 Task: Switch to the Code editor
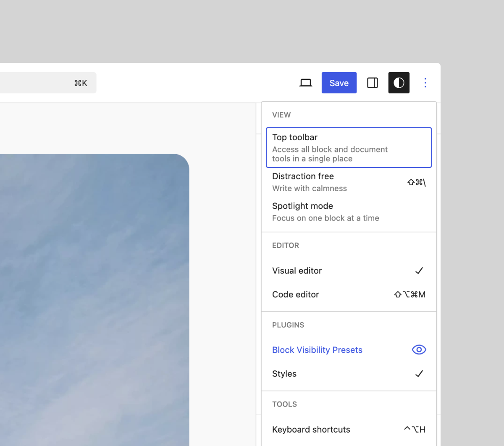pos(296,294)
